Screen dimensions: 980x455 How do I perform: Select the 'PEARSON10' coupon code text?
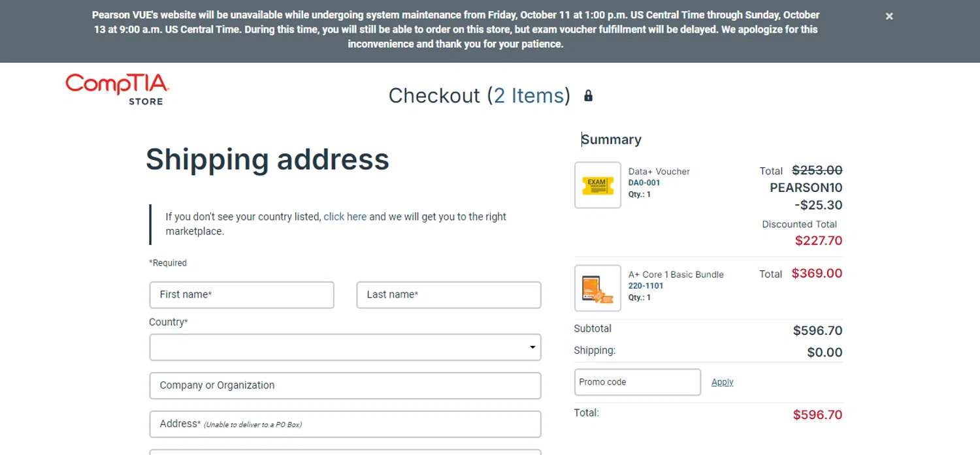click(806, 188)
